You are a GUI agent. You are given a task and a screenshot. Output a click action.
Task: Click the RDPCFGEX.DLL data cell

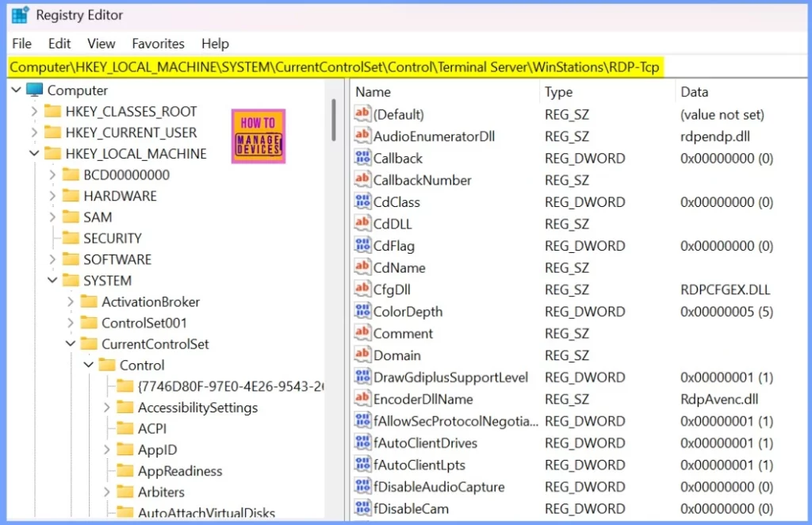(725, 289)
